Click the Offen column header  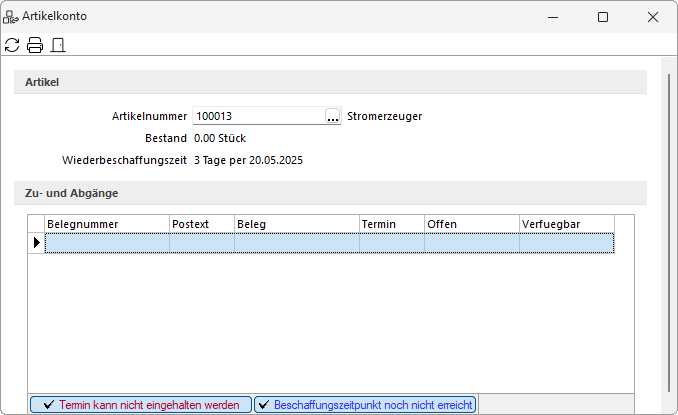tap(471, 224)
